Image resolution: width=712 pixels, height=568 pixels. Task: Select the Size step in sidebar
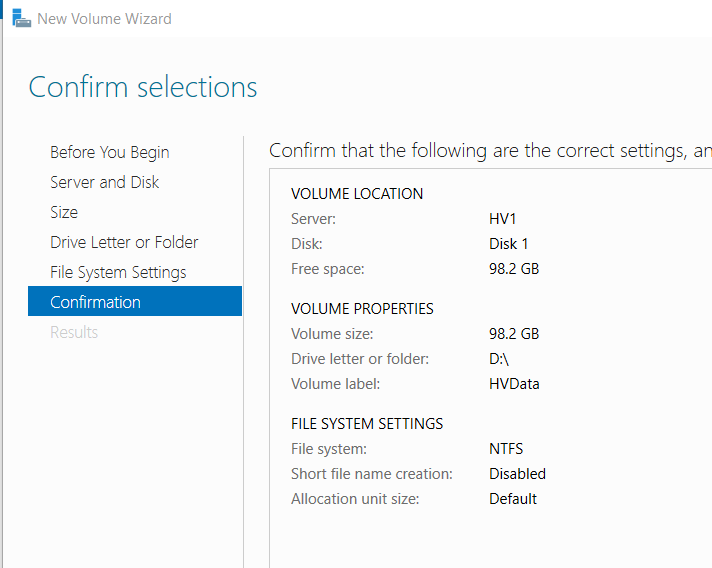coord(64,212)
